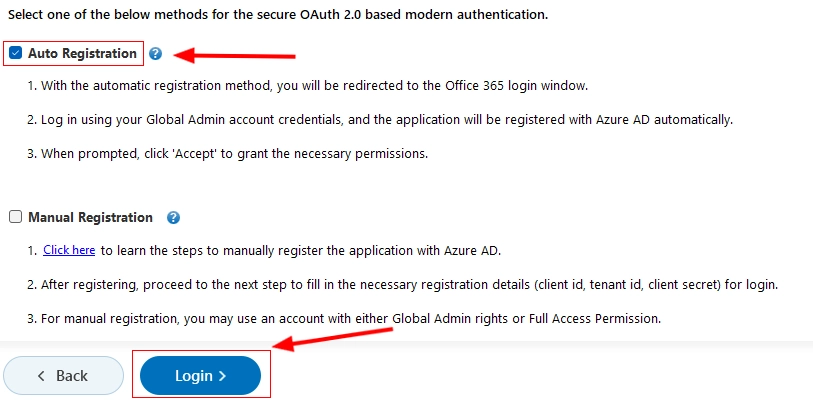This screenshot has width=813, height=400.
Task: Select the Manual Registration label text
Action: [90, 217]
